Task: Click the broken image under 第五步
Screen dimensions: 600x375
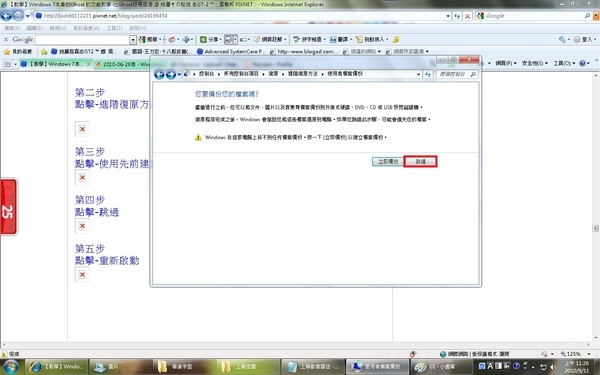Action: (x=82, y=274)
